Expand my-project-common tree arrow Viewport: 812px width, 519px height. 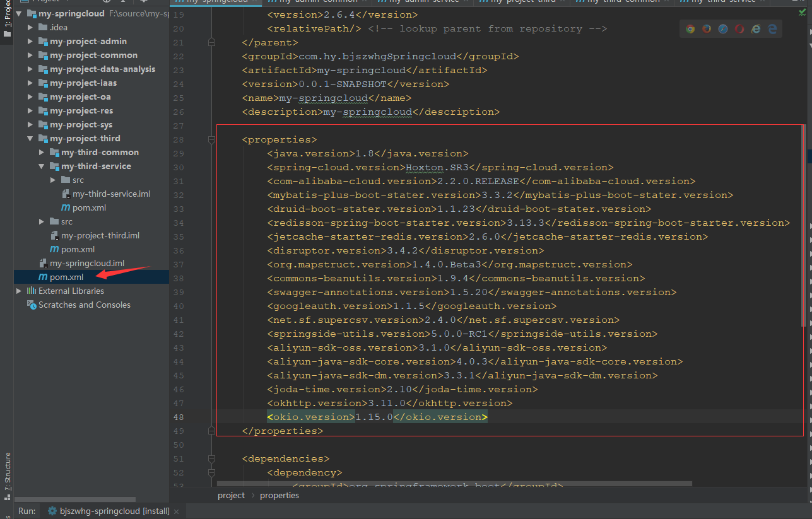[x=30, y=55]
